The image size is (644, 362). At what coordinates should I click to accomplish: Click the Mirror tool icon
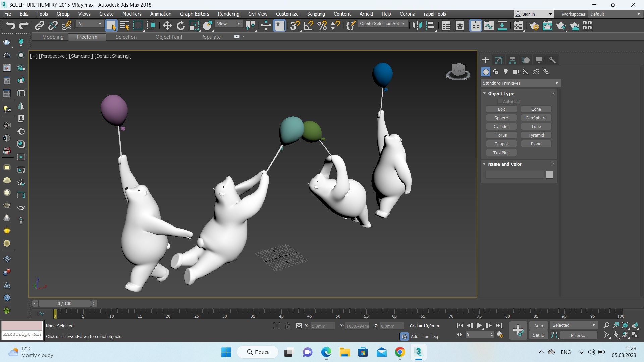click(417, 25)
